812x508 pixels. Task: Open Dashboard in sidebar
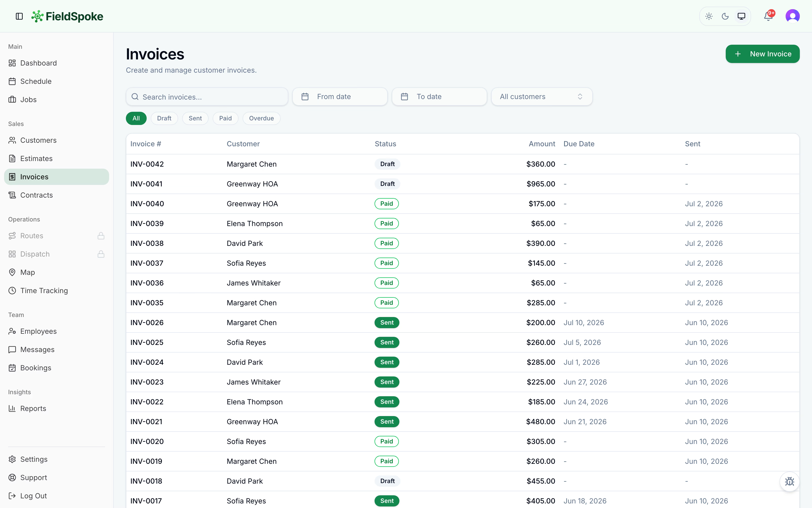(x=56, y=63)
